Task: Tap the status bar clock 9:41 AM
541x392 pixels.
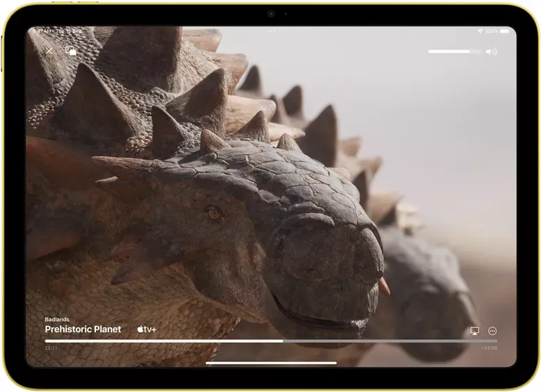Action: (42, 31)
